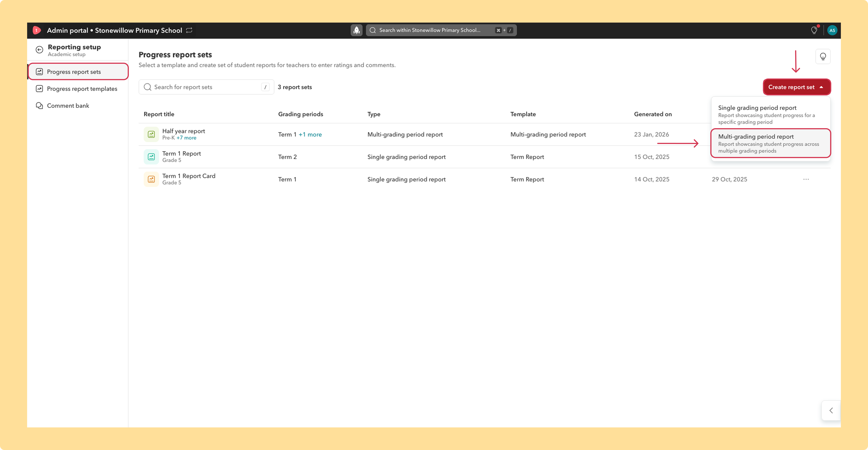Open the rocket launcher icon
This screenshot has width=868, height=450.
[356, 30]
